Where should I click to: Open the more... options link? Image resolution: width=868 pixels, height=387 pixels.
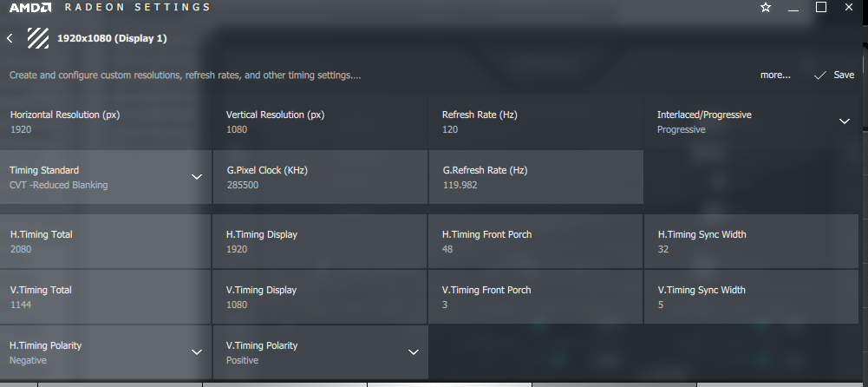click(775, 75)
